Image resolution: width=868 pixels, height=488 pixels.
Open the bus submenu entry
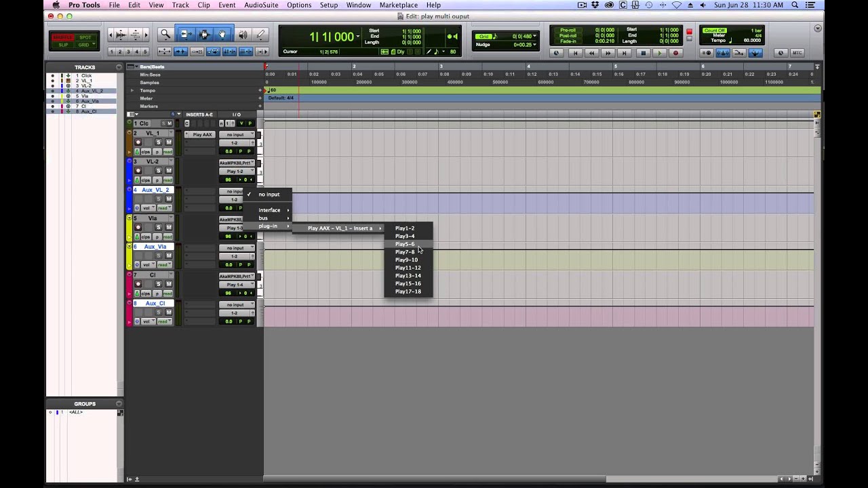tap(267, 218)
